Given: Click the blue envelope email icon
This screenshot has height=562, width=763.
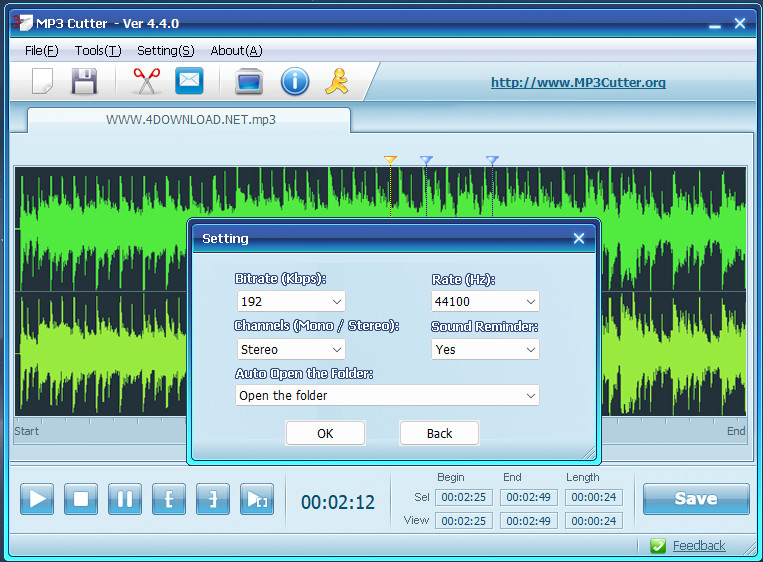Looking at the screenshot, I should (x=189, y=82).
